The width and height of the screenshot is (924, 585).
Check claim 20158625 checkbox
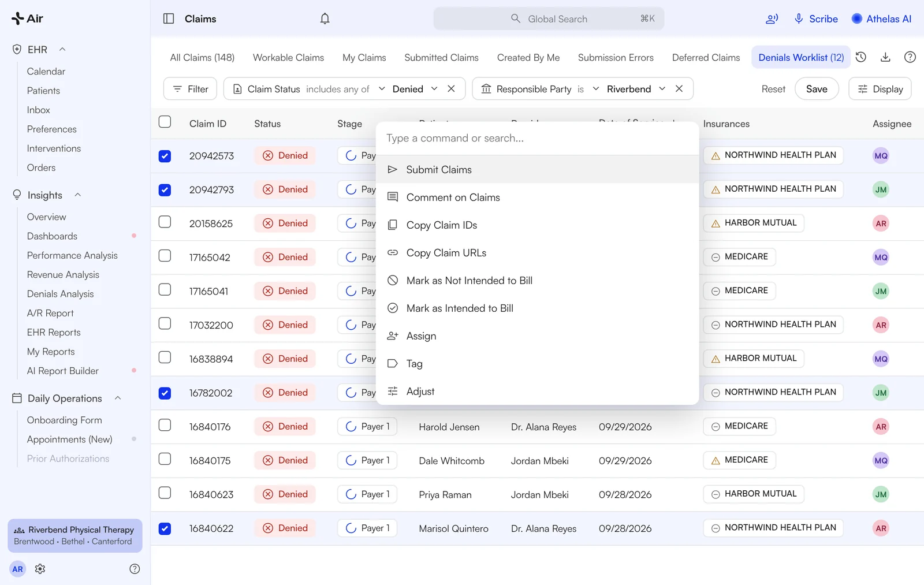click(165, 222)
